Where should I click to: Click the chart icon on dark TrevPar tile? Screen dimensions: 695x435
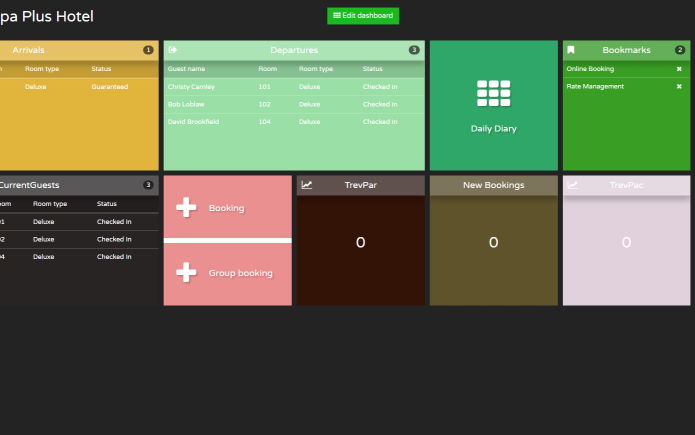[307, 185]
